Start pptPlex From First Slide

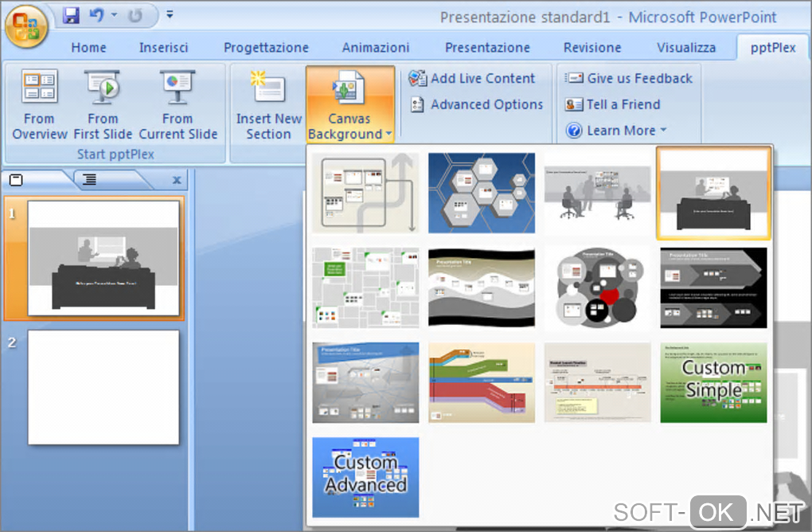click(x=103, y=105)
